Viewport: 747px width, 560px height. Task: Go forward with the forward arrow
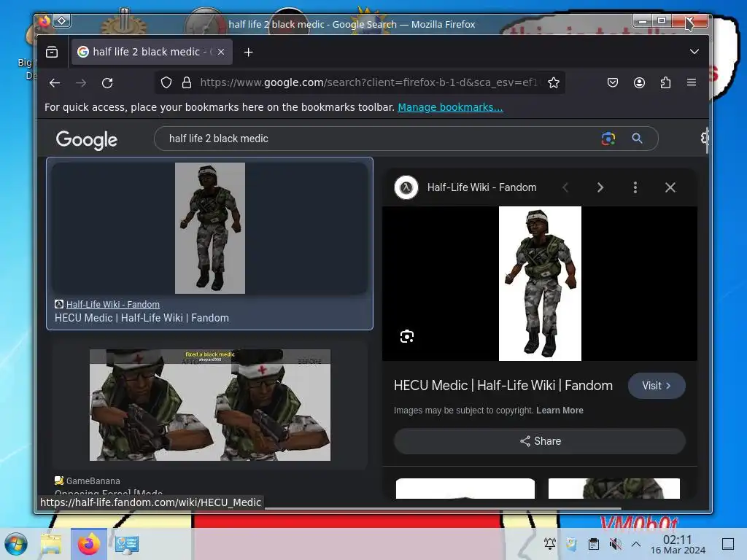click(x=81, y=83)
